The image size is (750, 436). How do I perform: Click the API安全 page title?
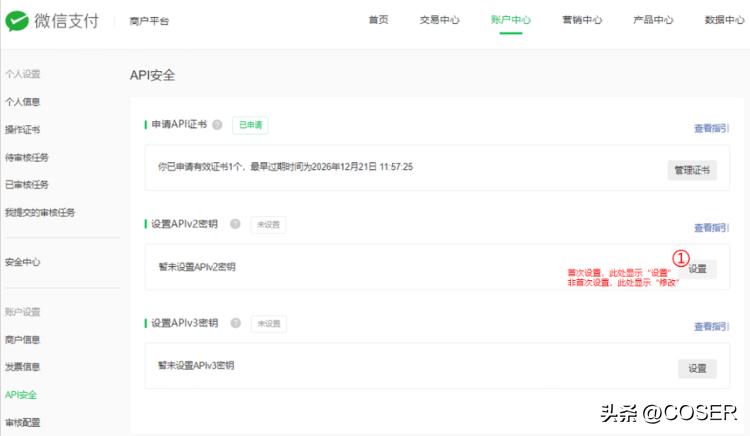click(x=153, y=75)
